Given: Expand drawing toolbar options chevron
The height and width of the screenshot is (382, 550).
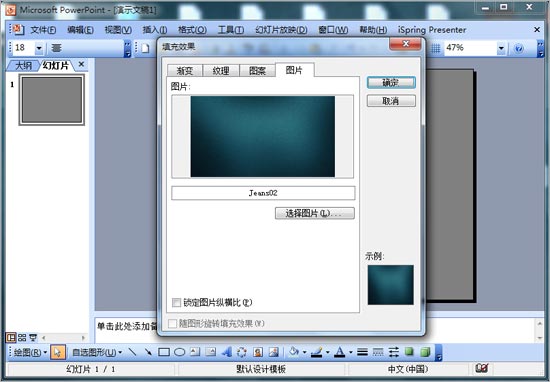Looking at the screenshot, I should (438, 352).
